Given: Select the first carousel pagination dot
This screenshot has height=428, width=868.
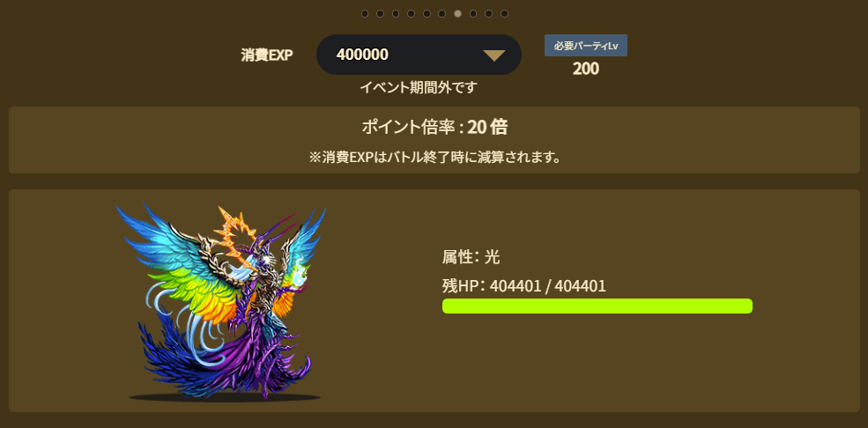Looking at the screenshot, I should 365,14.
